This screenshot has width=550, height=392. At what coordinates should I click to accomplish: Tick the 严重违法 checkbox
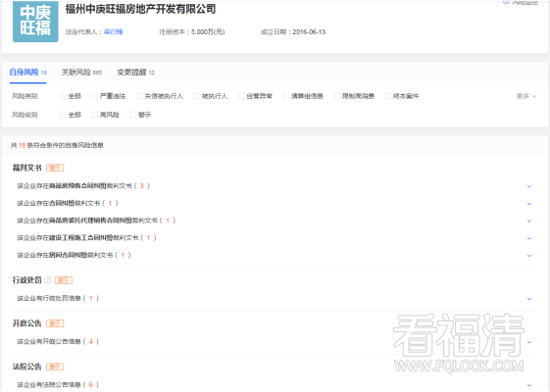94,96
